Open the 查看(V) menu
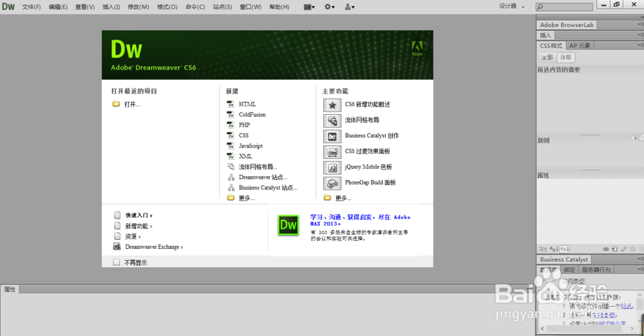The height and width of the screenshot is (336, 644). pos(84,7)
